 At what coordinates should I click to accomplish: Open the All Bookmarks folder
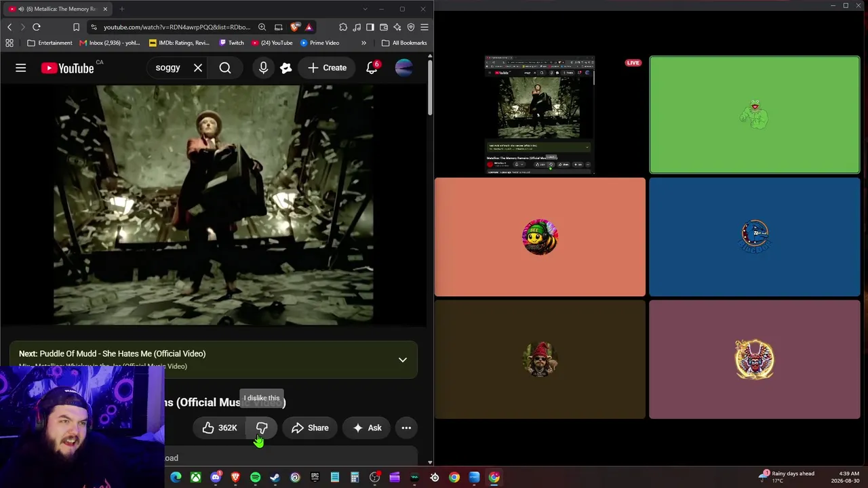click(404, 43)
